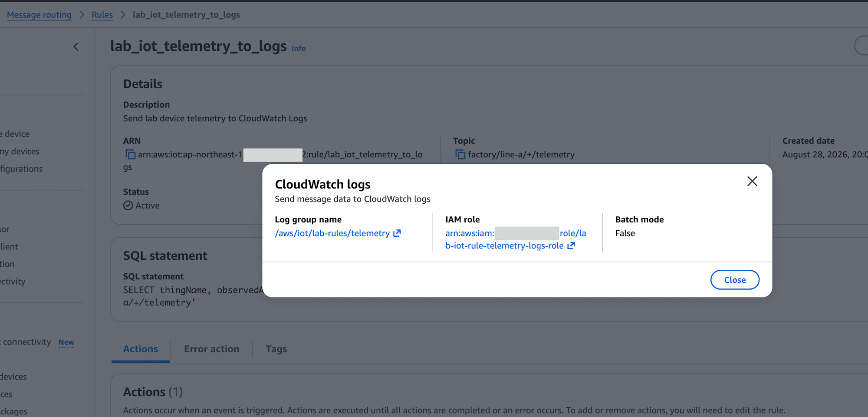Click the 'Send lab device telemetry to CloudWatch Logs' description
The width and height of the screenshot is (868, 417).
point(215,118)
